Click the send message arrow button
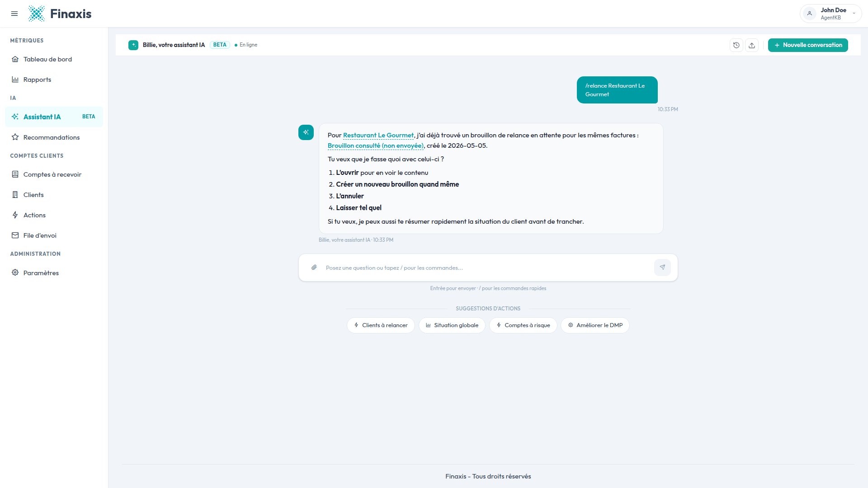The image size is (868, 488). point(662,267)
